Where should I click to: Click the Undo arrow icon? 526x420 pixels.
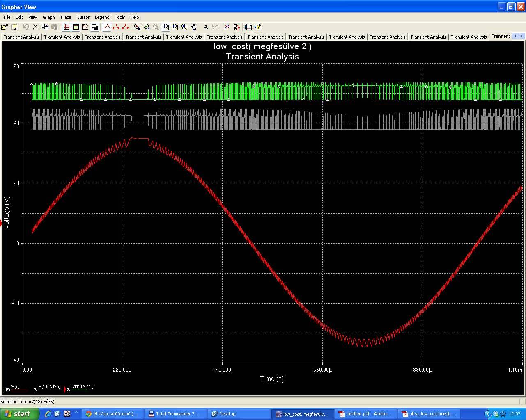point(26,27)
